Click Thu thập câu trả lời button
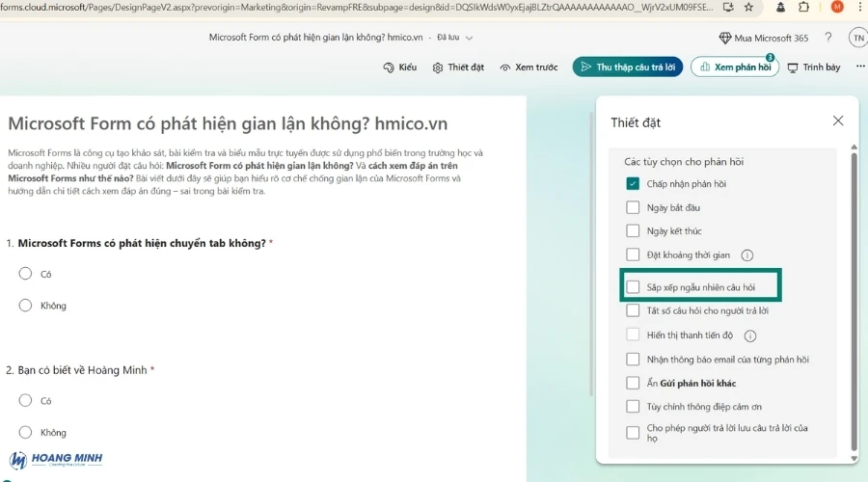Image resolution: width=868 pixels, height=482 pixels. coord(628,67)
